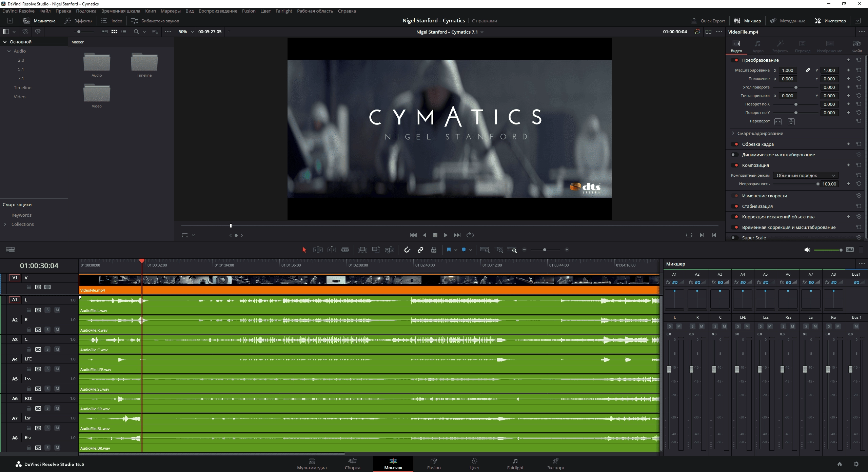Image resolution: width=868 pixels, height=472 pixels.
Task: Click the blue Marker icon
Action: (464, 250)
